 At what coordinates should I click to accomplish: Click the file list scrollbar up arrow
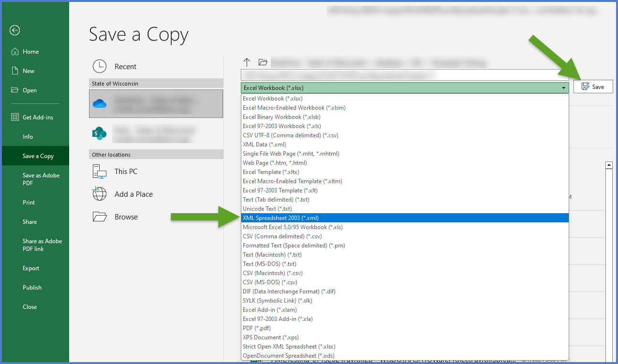pos(609,165)
